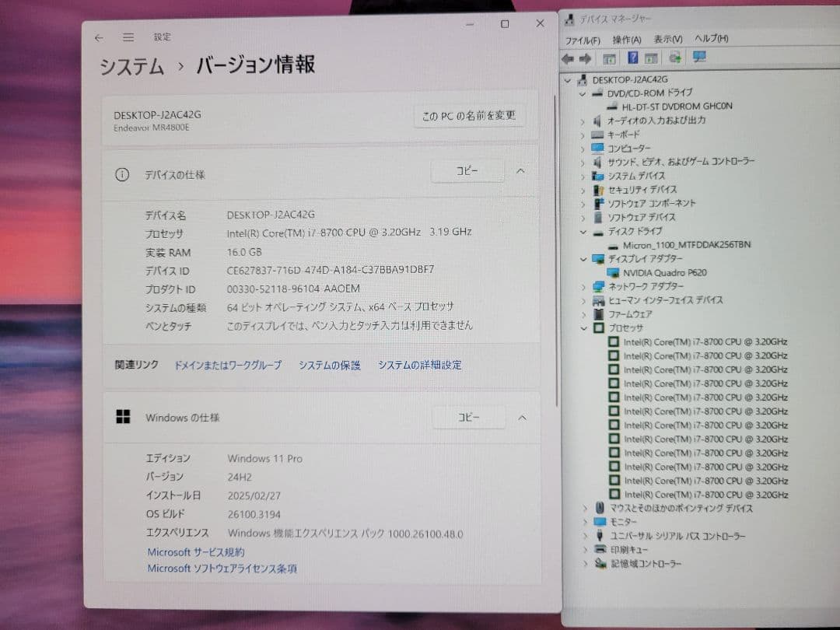The width and height of the screenshot is (840, 630).
Task: Click the コピー button for Windows の仕様
Action: coord(467,417)
